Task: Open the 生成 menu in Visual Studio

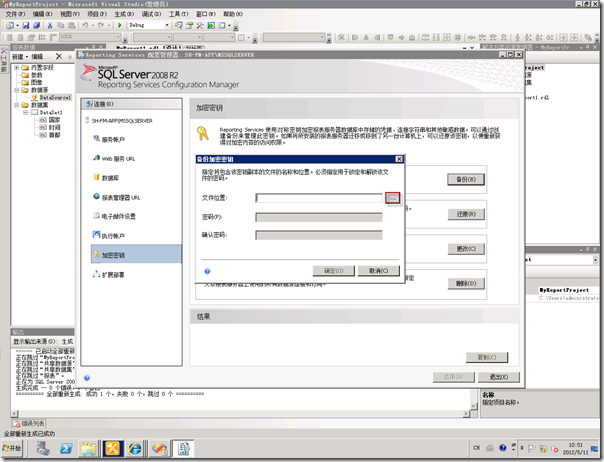Action: pyautogui.click(x=124, y=14)
